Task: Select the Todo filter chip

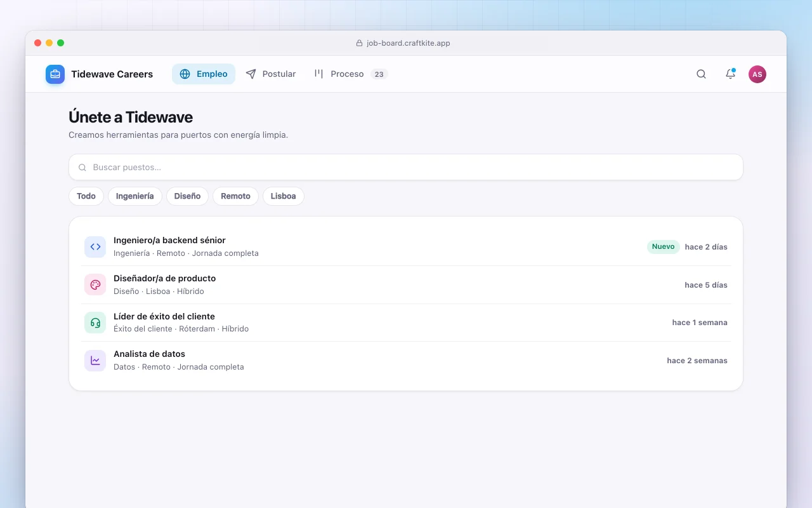Action: point(86,196)
